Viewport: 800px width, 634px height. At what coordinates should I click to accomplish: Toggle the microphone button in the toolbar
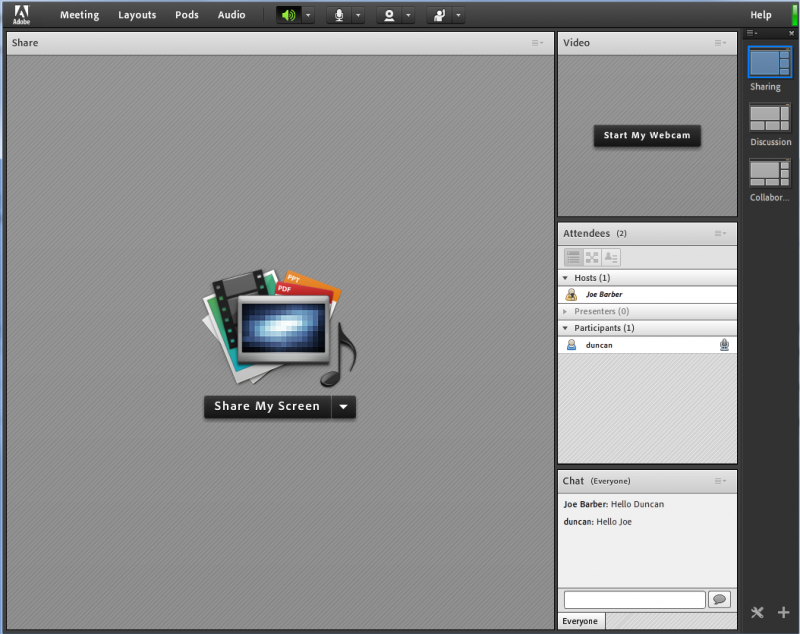pos(339,15)
